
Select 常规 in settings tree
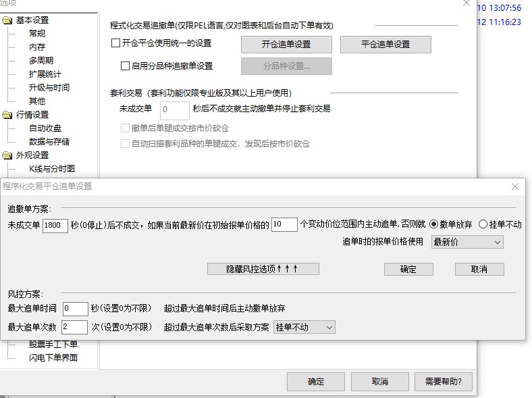pyautogui.click(x=37, y=34)
